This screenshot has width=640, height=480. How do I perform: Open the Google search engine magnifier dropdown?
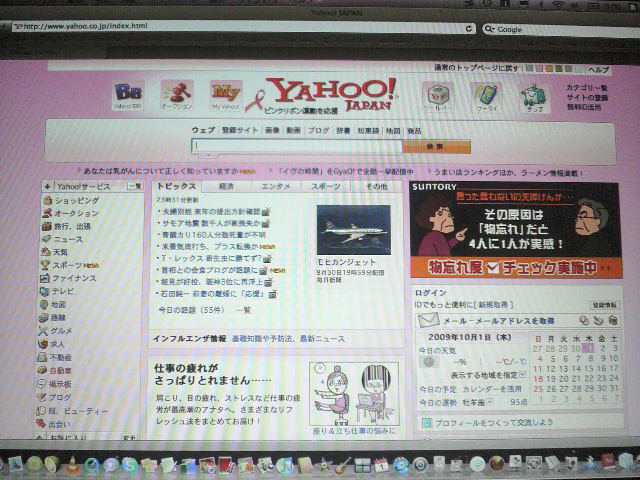[x=489, y=29]
